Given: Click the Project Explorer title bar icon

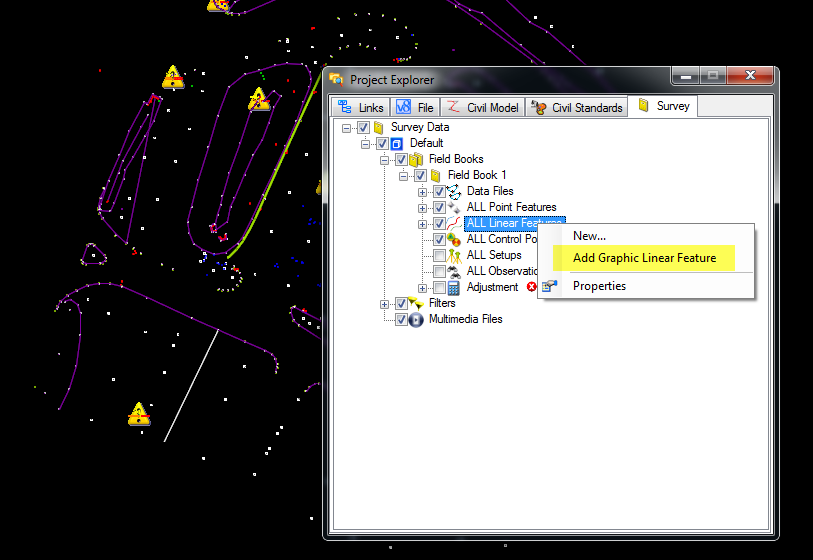Looking at the screenshot, I should [x=336, y=79].
